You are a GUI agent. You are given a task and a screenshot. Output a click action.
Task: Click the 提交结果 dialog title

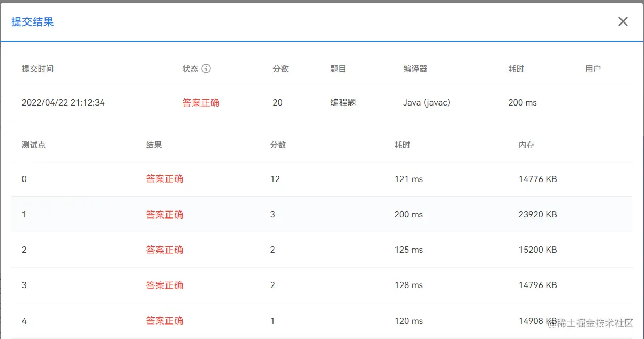[33, 22]
